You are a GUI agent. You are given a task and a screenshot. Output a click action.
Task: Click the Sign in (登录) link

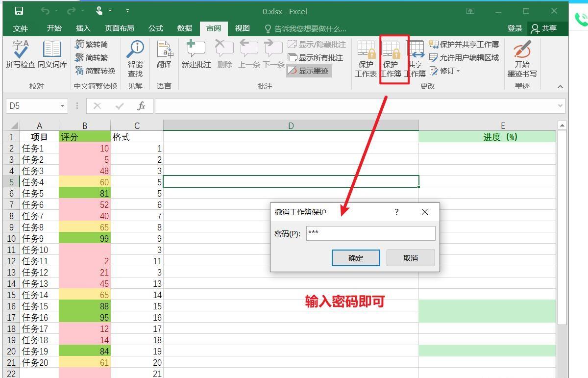514,28
